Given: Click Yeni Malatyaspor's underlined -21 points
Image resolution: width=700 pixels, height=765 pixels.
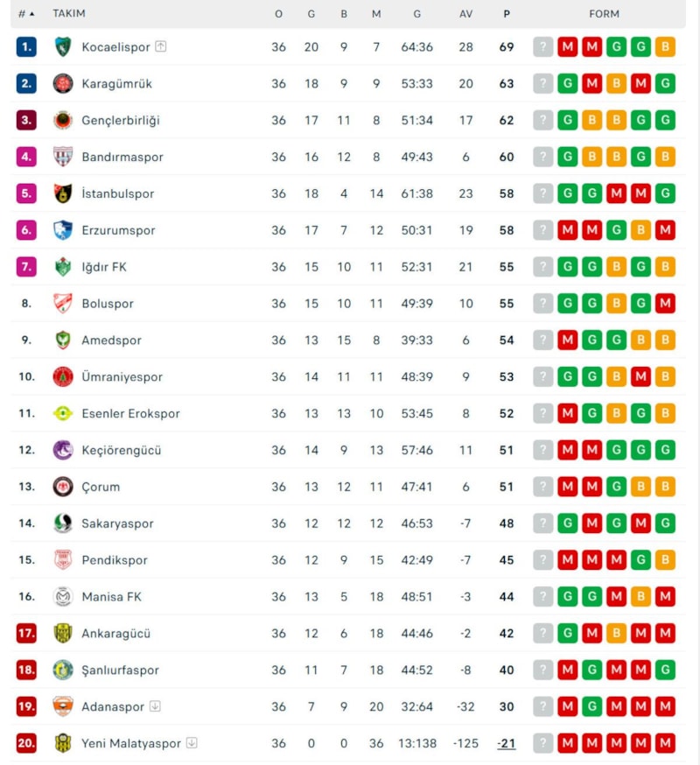Looking at the screenshot, I should click(x=507, y=744).
